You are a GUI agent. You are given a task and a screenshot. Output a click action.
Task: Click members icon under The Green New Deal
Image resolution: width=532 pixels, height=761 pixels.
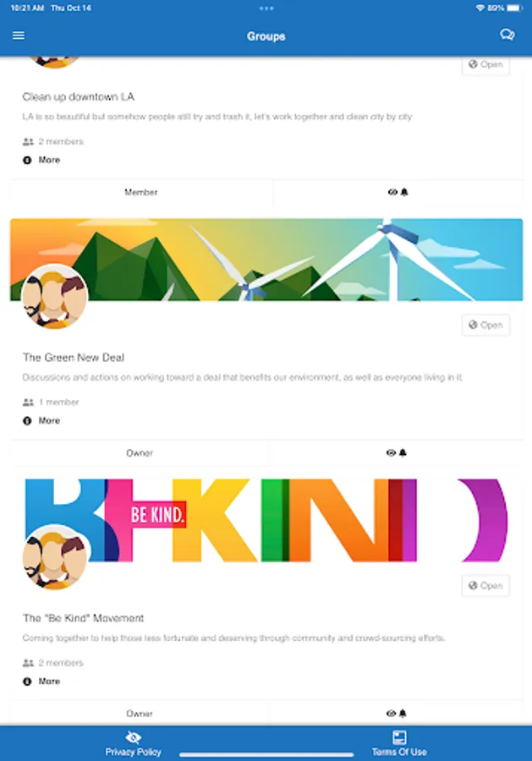click(x=28, y=402)
